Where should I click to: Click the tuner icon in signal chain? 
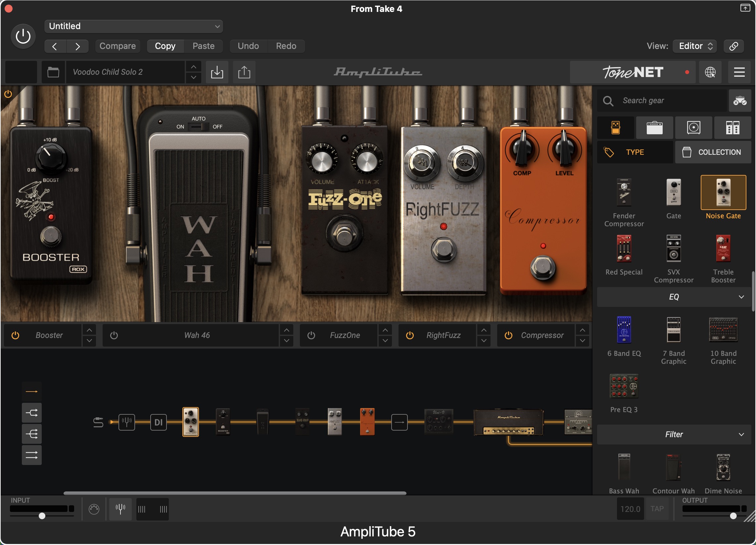[127, 422]
